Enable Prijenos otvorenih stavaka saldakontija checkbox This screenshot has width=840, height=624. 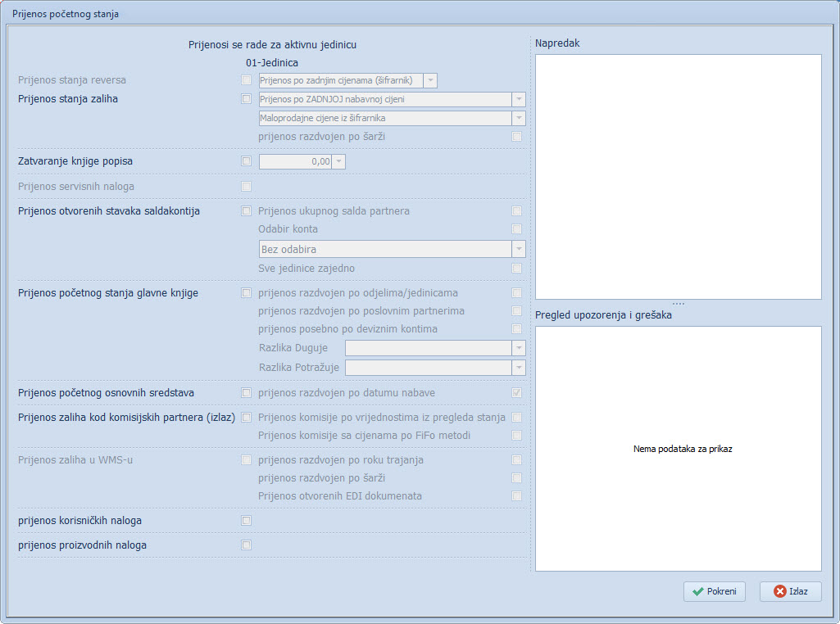tap(247, 211)
